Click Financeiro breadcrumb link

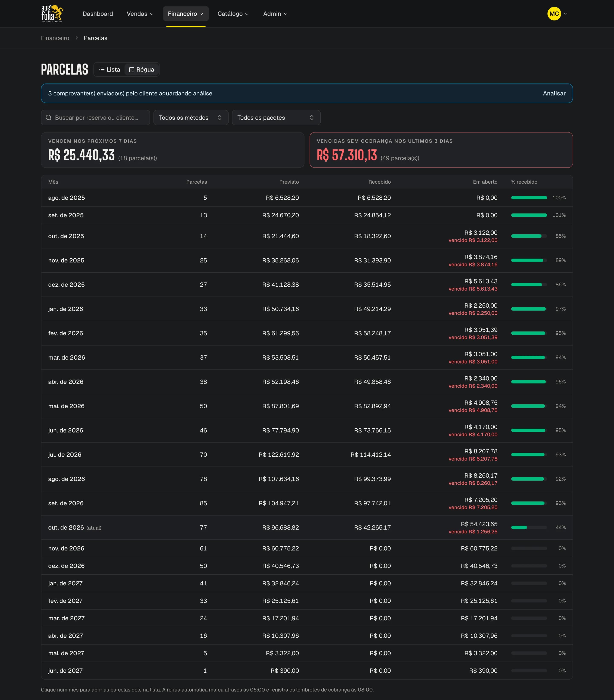click(55, 38)
